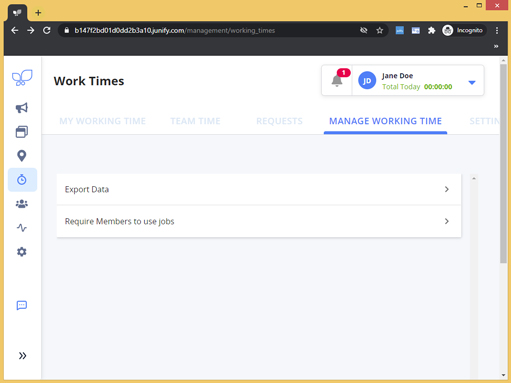Viewport: 511px width, 383px height.
Task: Open the announcements megaphone icon
Action: (22, 108)
